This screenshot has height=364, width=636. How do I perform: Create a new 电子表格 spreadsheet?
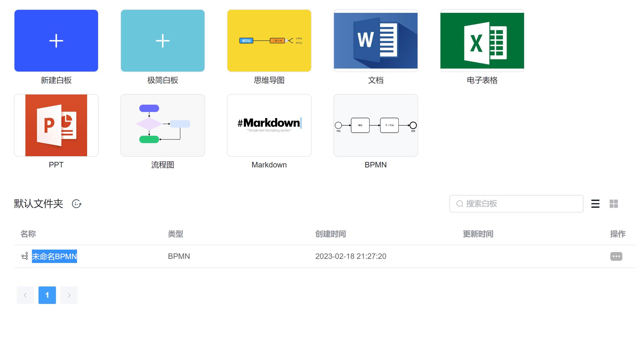[x=482, y=41]
